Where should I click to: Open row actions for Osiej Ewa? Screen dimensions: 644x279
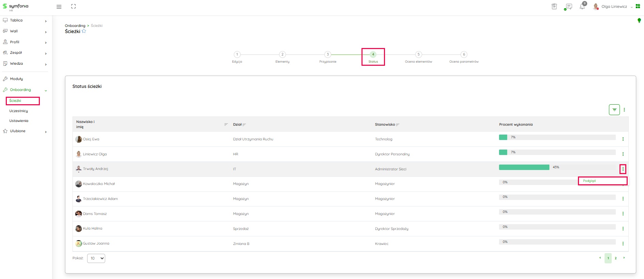623,139
